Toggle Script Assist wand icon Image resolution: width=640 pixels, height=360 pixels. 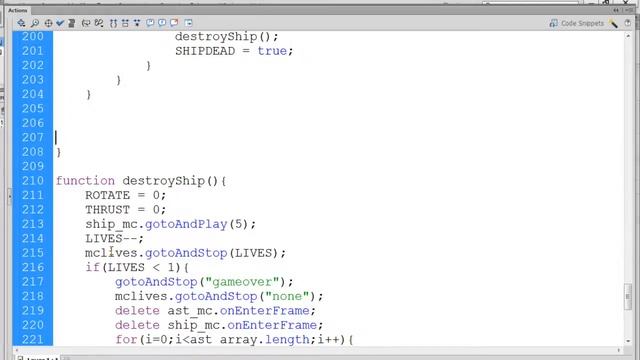pyautogui.click(x=613, y=24)
